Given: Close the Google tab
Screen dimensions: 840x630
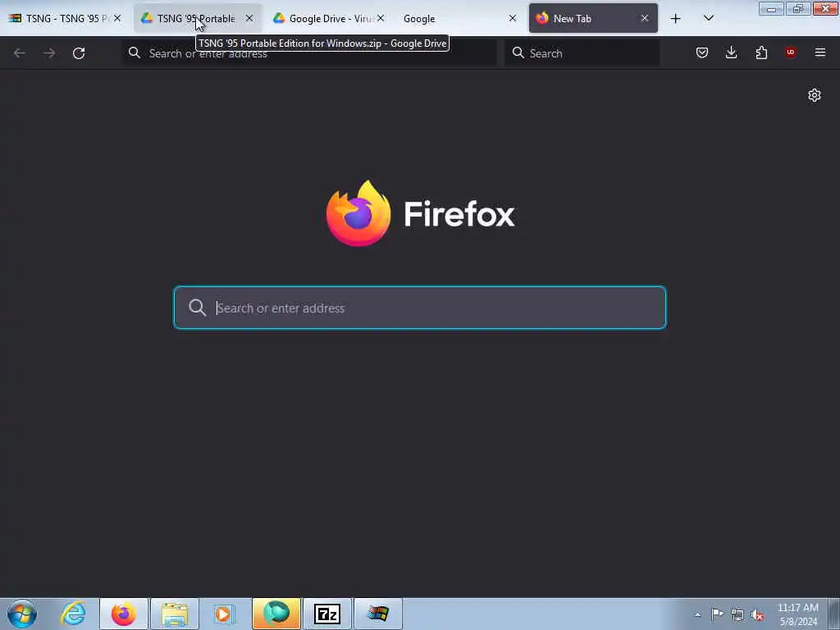Looking at the screenshot, I should click(x=513, y=18).
